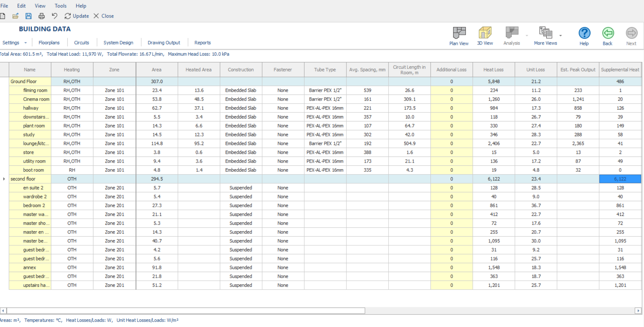The image size is (644, 327).
Task: Switch to the 3D View
Action: [x=485, y=36]
